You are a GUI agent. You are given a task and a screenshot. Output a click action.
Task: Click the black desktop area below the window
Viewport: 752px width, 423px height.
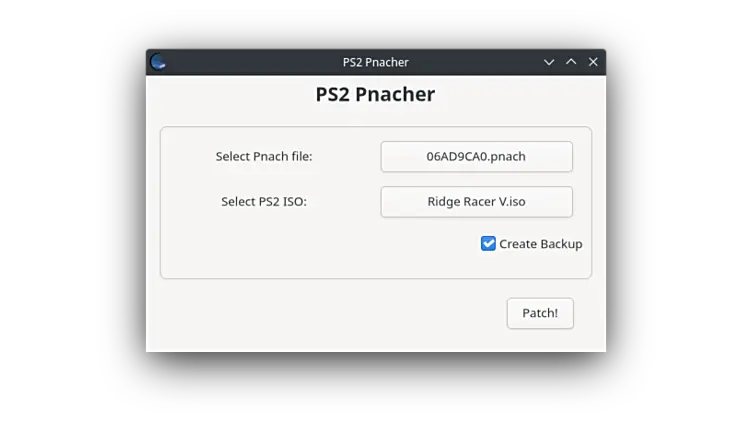[x=375, y=390]
